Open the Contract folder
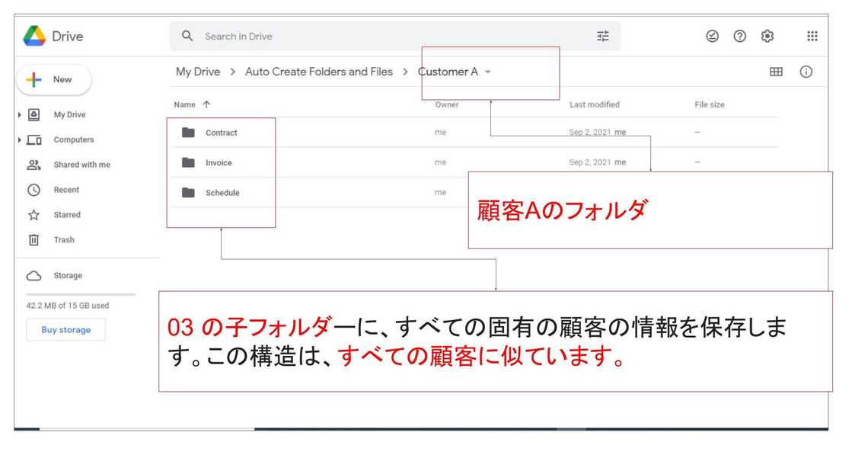This screenshot has height=474, width=868. [x=221, y=133]
